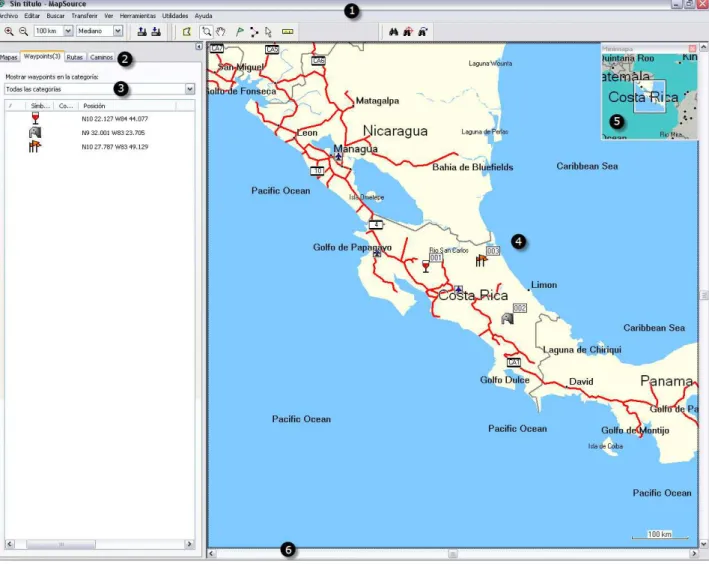This screenshot has height=564, width=709.
Task: Click the airport icon above Costa Rica label
Action: 458,289
